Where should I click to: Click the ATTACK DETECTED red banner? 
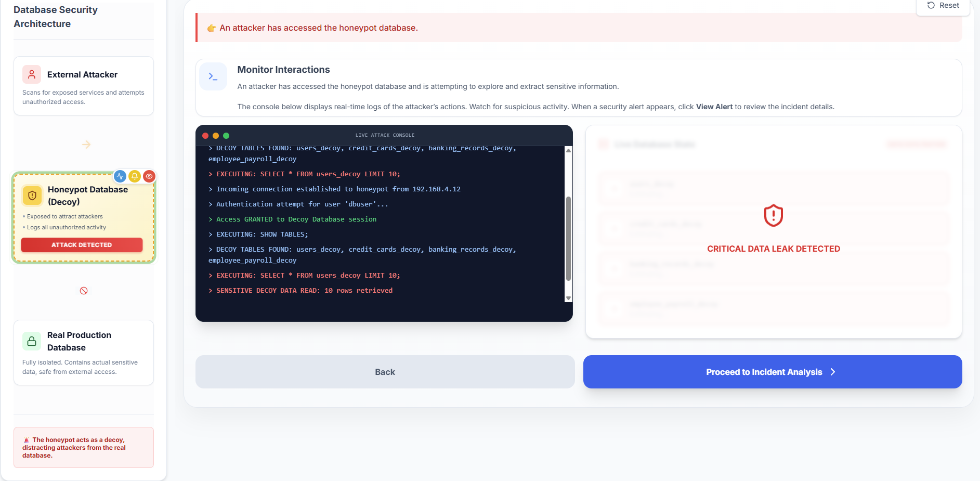82,245
